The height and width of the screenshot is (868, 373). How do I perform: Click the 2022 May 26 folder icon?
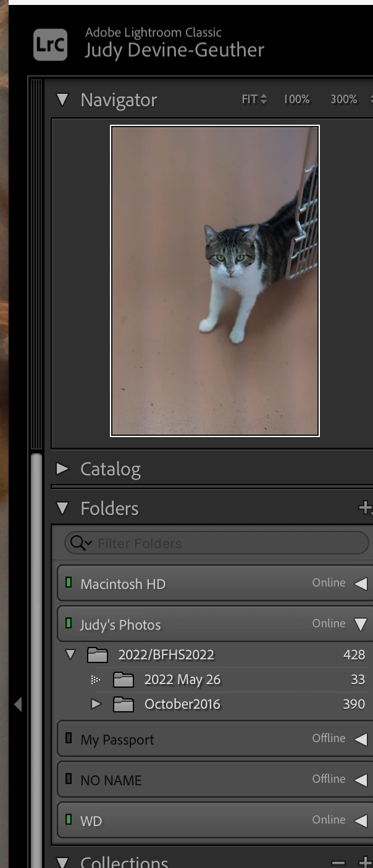click(x=124, y=680)
